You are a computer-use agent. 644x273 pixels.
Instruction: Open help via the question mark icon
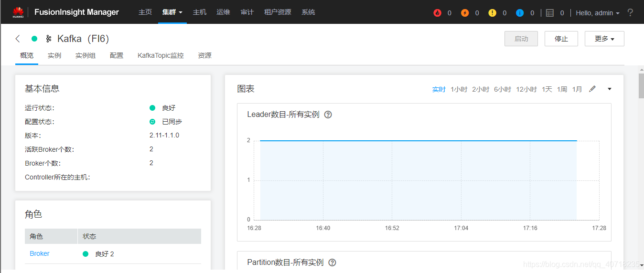click(630, 13)
